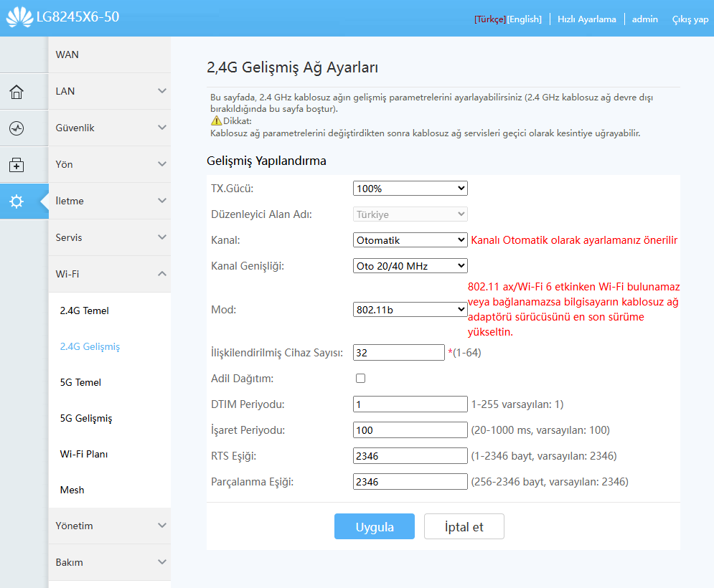Image resolution: width=714 pixels, height=588 pixels.
Task: Click the Huawei logo icon
Action: pos(19,17)
